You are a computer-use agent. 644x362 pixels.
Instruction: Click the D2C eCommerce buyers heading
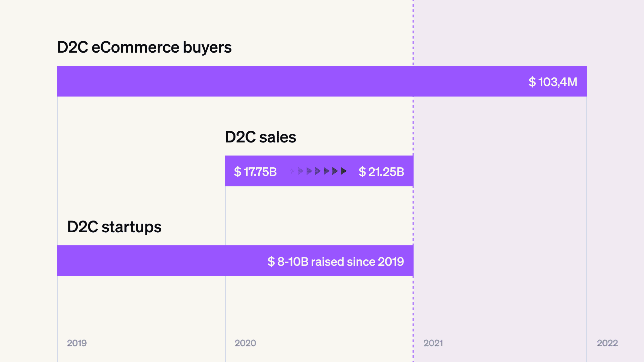(x=144, y=47)
